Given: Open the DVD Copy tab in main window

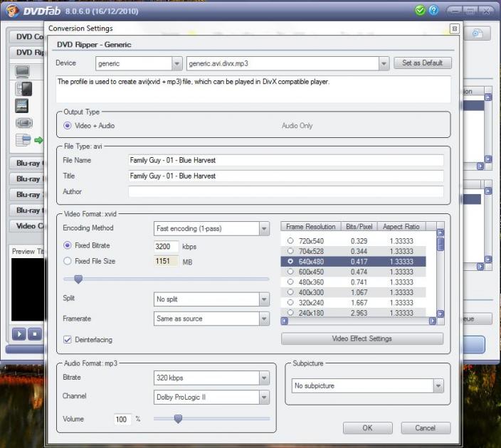Looking at the screenshot, I should (28, 37).
